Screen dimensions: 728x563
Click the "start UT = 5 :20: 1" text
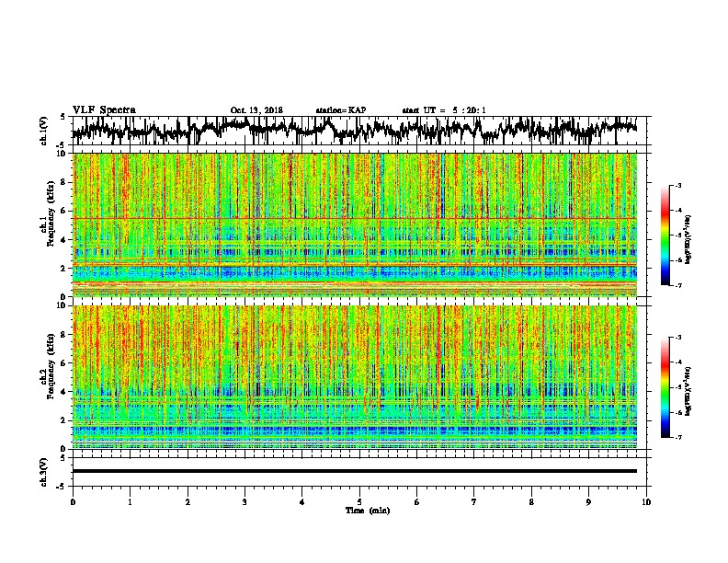(x=444, y=110)
